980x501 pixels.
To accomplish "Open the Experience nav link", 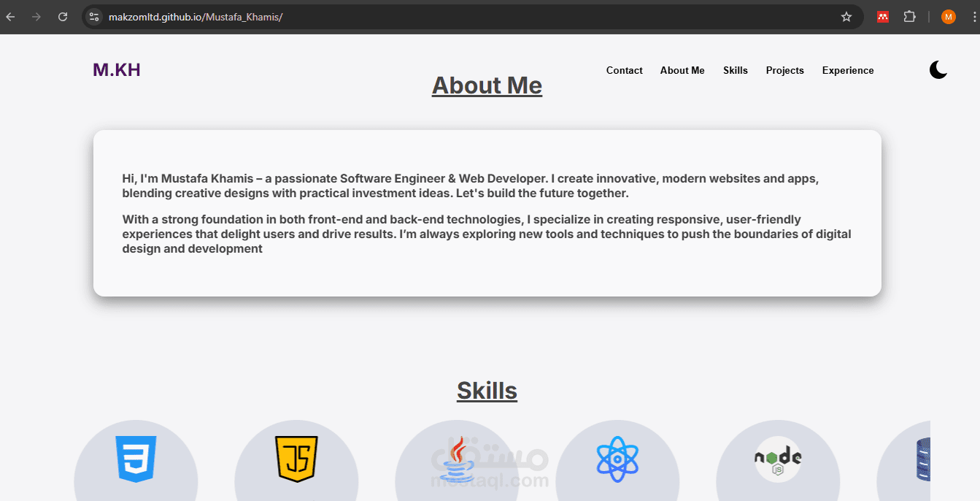I will click(x=848, y=71).
